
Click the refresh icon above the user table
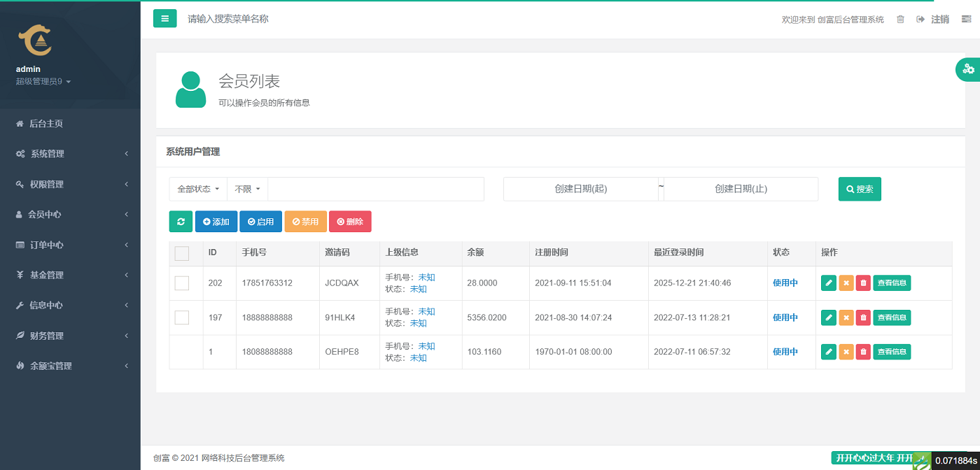pyautogui.click(x=181, y=221)
